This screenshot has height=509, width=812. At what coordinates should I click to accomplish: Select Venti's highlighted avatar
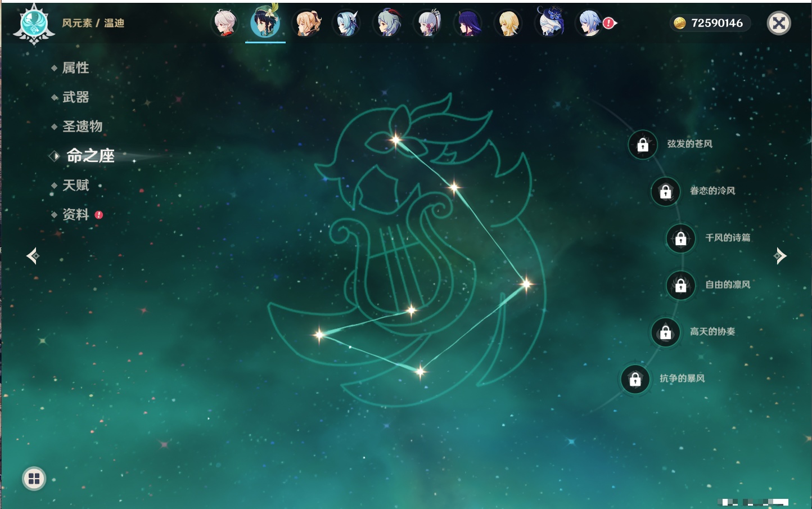click(x=265, y=22)
